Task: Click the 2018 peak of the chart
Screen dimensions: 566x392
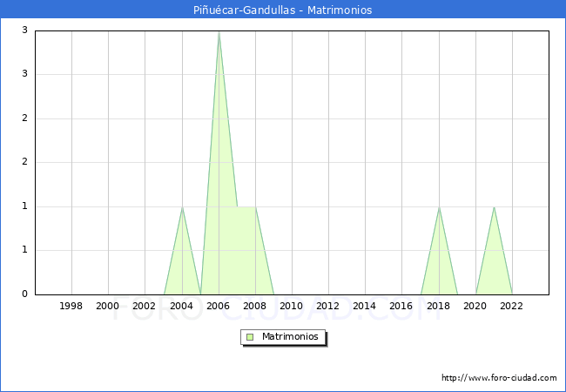Action: click(439, 207)
